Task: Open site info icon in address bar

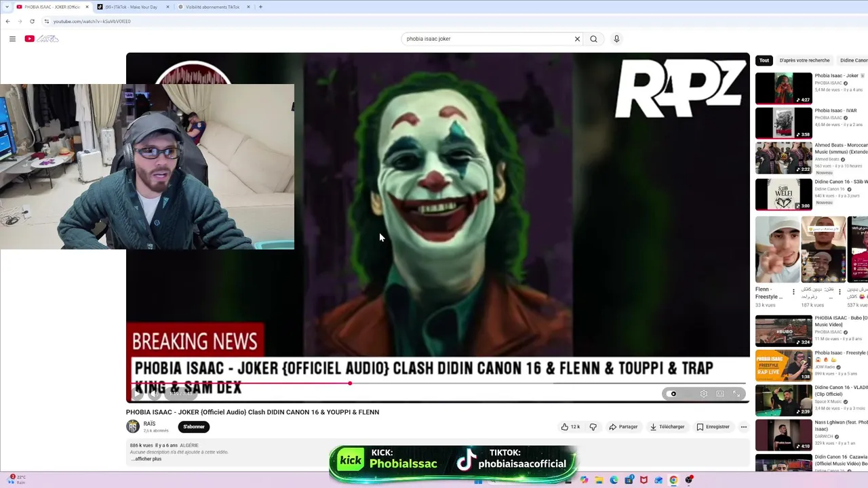Action: click(46, 21)
